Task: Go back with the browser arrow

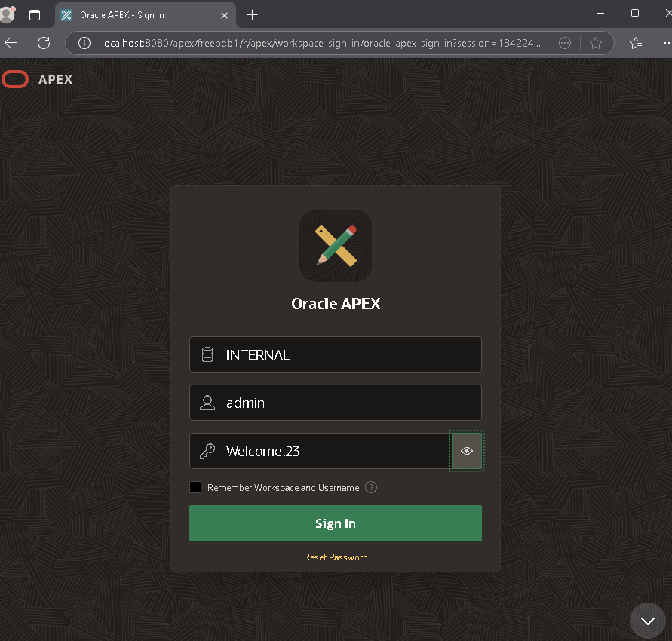Action: point(11,43)
